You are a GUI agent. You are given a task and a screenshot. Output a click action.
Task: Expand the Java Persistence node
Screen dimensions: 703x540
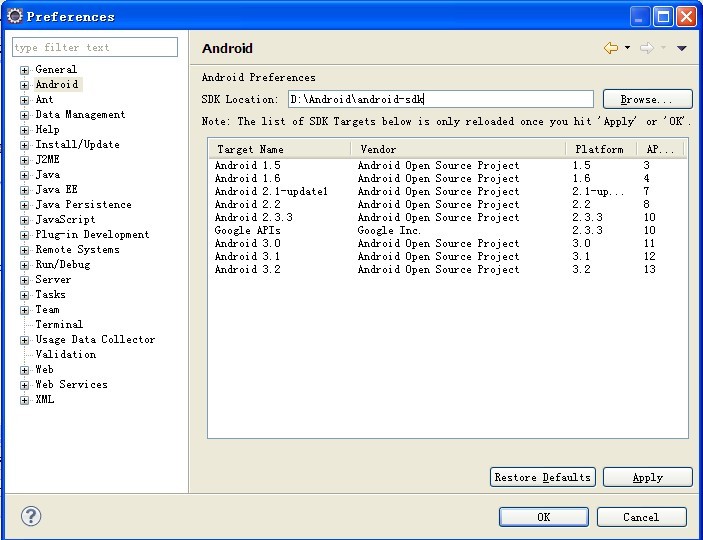click(x=24, y=205)
